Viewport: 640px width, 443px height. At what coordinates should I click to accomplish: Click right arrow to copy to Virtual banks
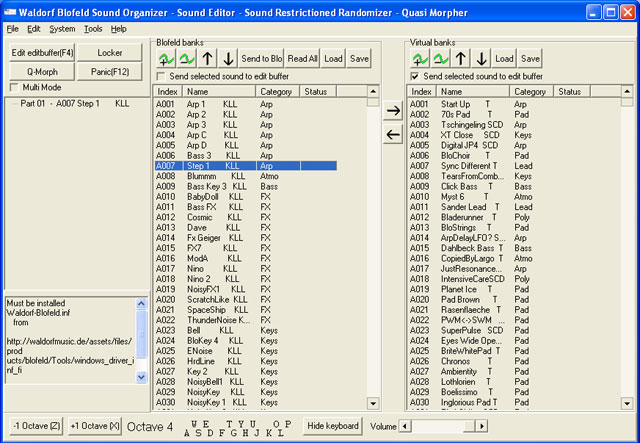[393, 112]
